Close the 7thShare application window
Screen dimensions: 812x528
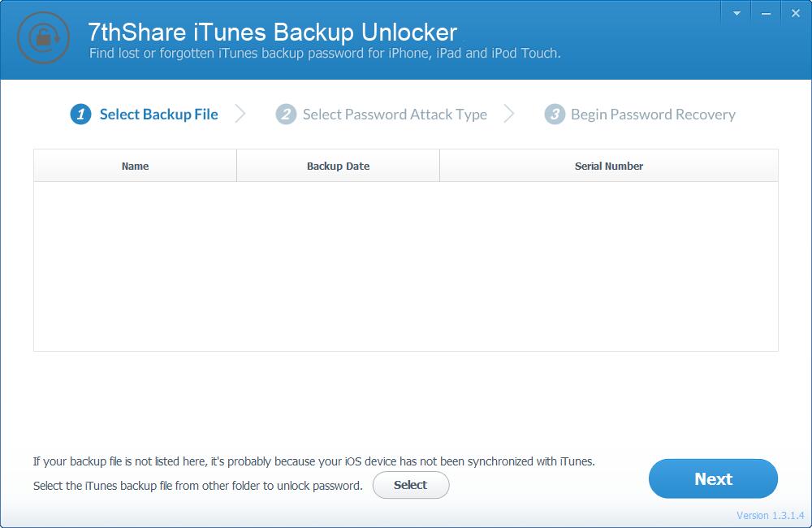click(x=796, y=14)
